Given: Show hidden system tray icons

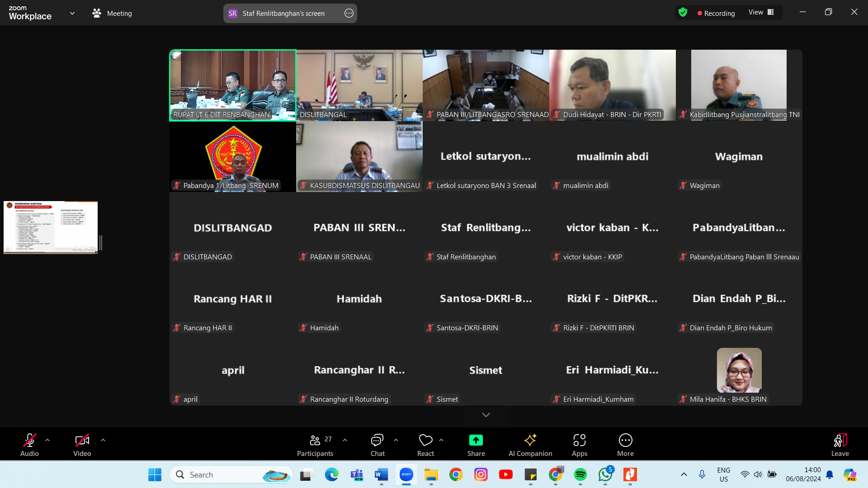Looking at the screenshot, I should point(684,474).
